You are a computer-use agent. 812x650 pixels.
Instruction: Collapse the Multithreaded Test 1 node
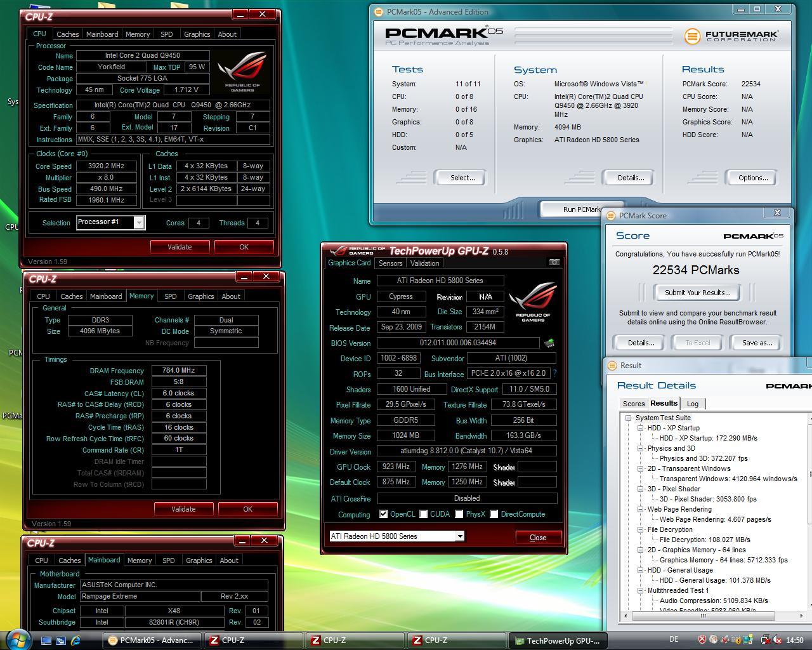[640, 590]
